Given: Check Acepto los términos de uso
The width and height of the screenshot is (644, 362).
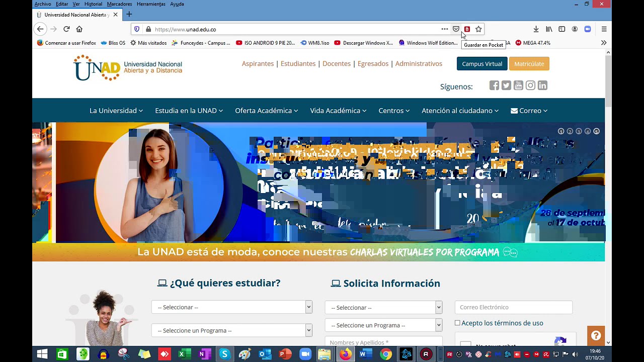Looking at the screenshot, I should point(457,323).
